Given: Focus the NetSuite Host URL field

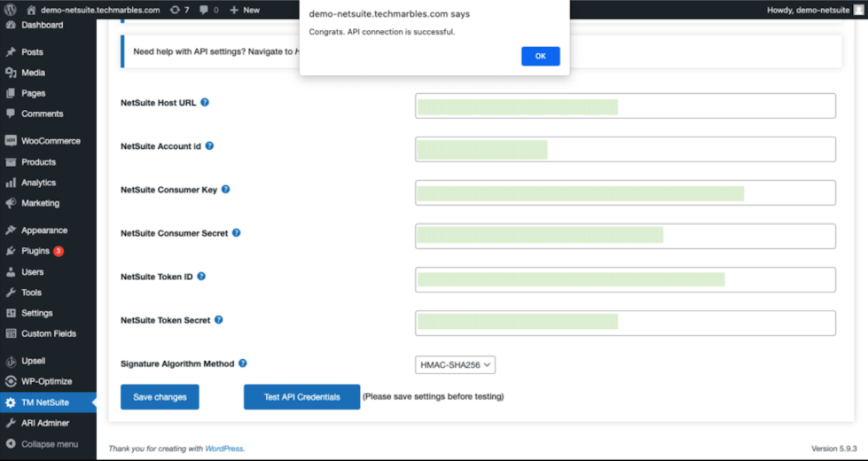Looking at the screenshot, I should tap(626, 105).
